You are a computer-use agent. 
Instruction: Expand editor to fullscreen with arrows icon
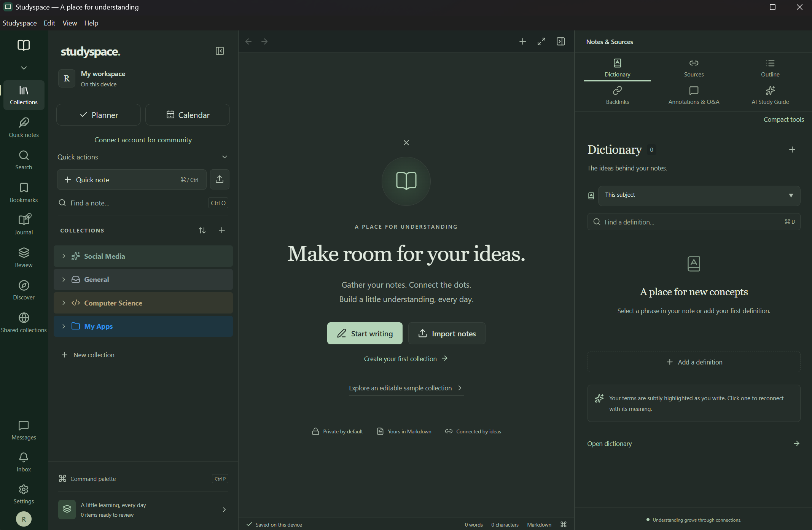click(541, 41)
